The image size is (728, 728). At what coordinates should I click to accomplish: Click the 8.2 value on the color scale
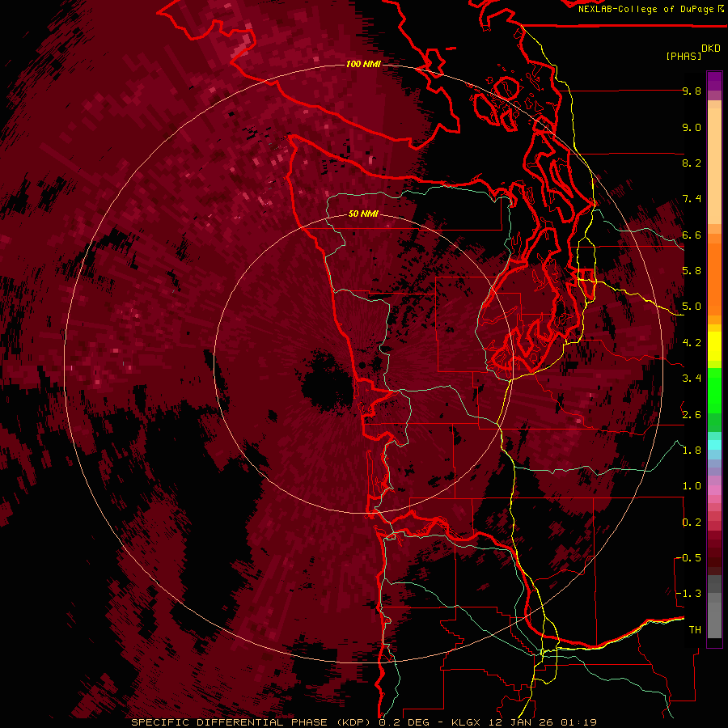692,163
